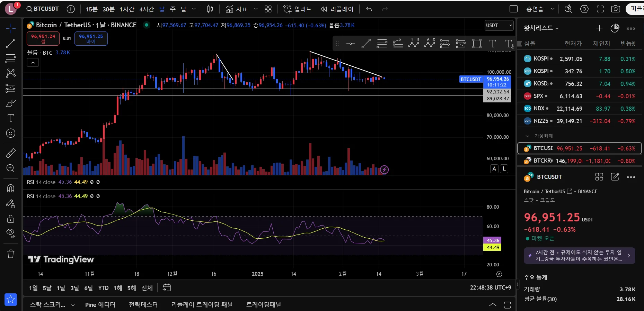
Task: Open the news item about 규제에도 식지 않는 투자
Action: (x=579, y=256)
